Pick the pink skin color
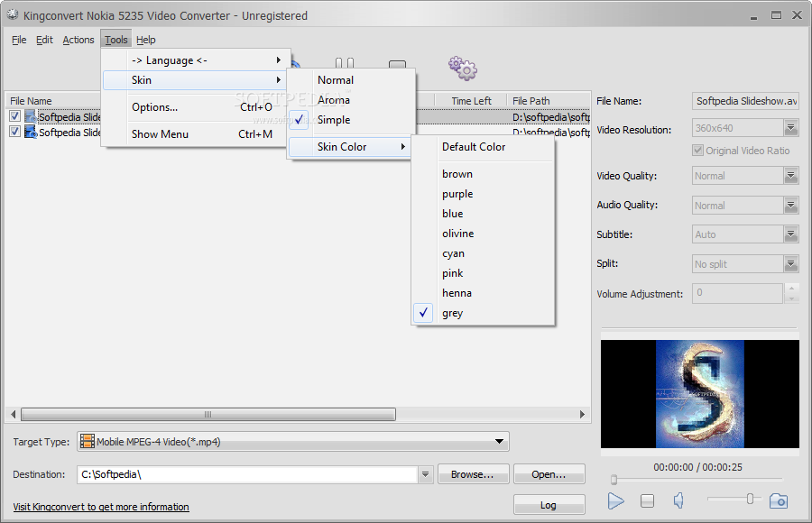Image resolution: width=812 pixels, height=523 pixels. [x=483, y=273]
